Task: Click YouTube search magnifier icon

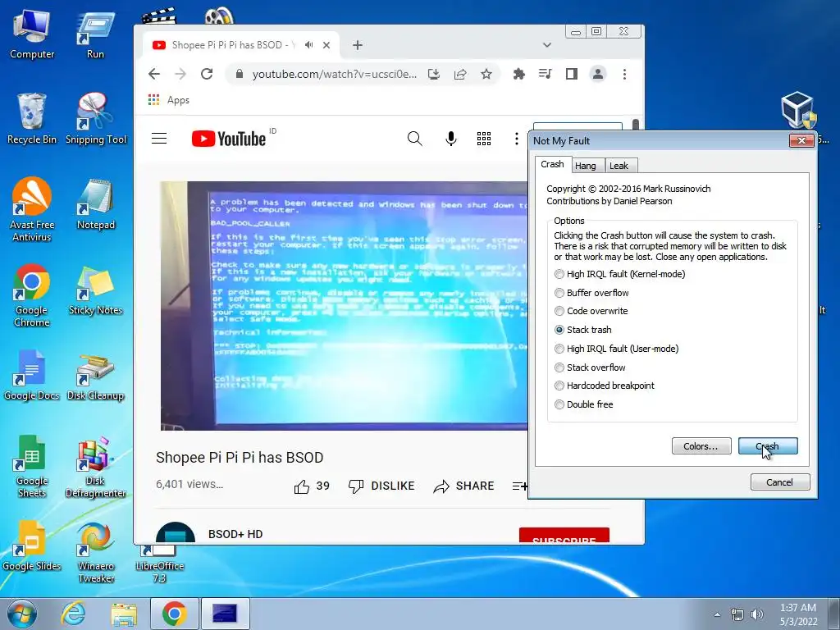Action: (x=414, y=139)
